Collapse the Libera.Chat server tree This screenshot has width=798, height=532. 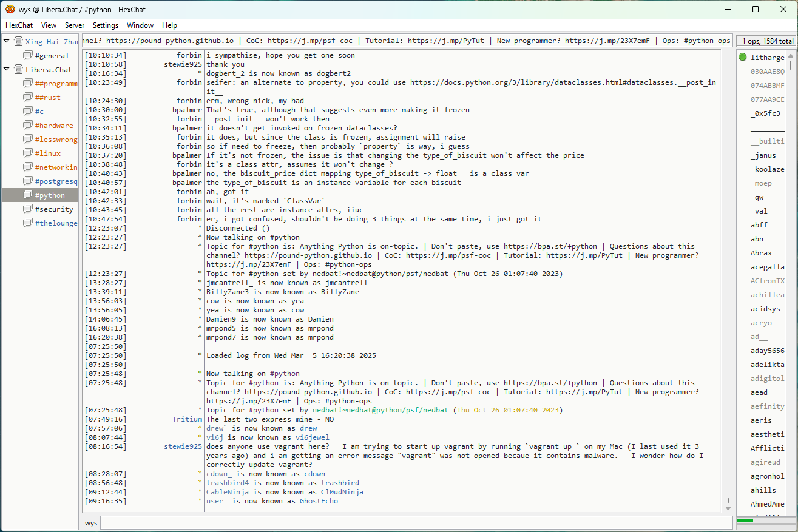[x=7, y=70]
